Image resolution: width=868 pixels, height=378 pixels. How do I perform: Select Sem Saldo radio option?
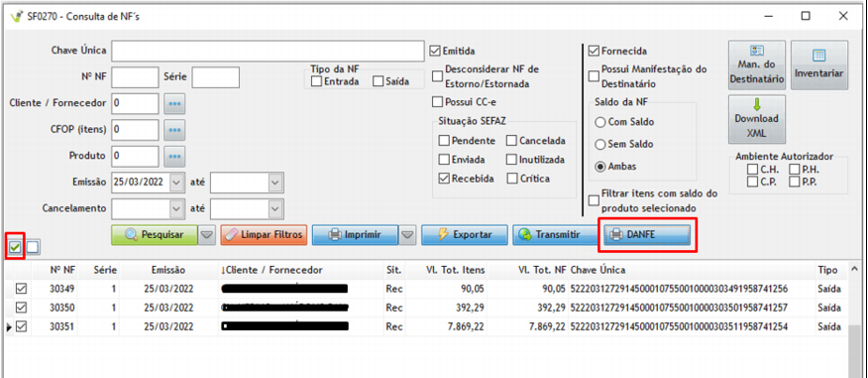(x=600, y=144)
